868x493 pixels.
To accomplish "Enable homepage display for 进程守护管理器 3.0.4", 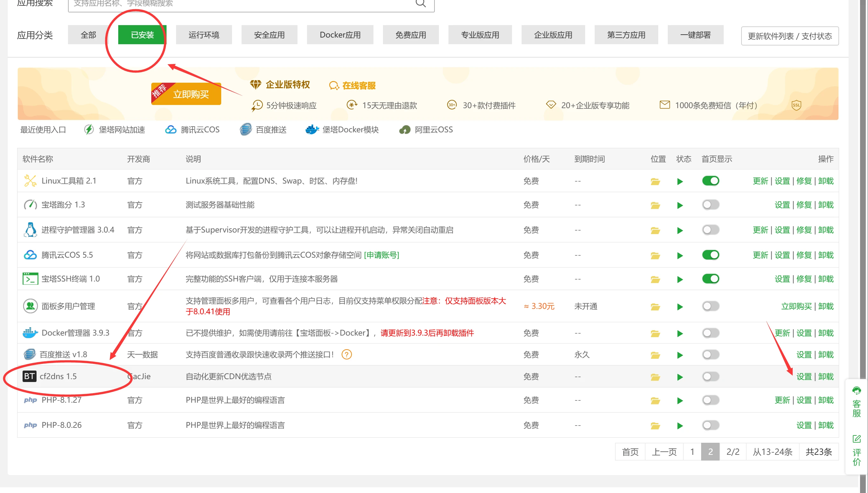I will pos(711,230).
